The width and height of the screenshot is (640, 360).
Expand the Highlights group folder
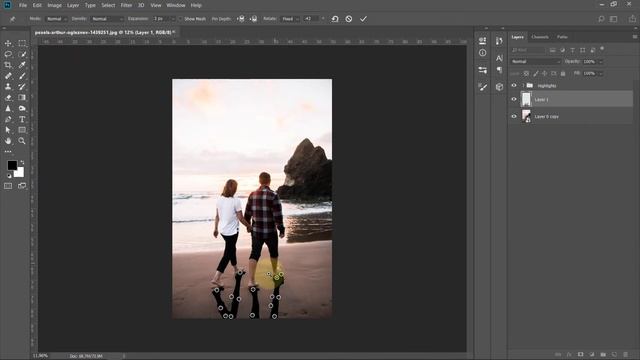523,85
